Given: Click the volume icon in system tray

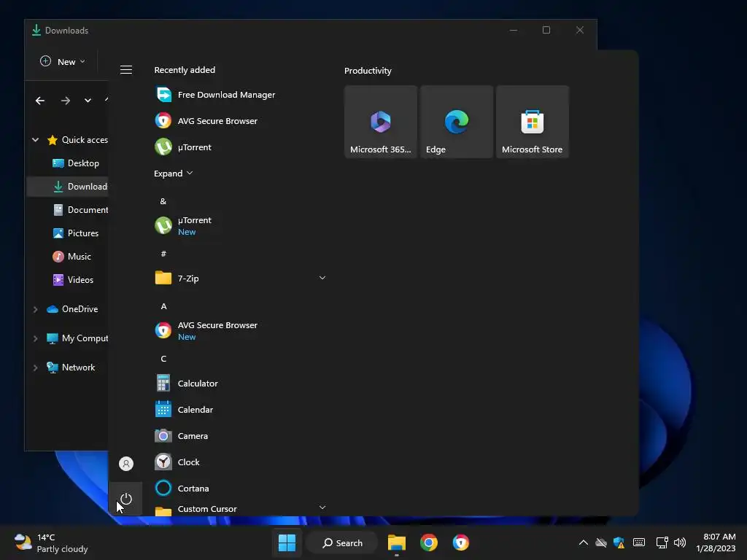Looking at the screenshot, I should [x=680, y=542].
